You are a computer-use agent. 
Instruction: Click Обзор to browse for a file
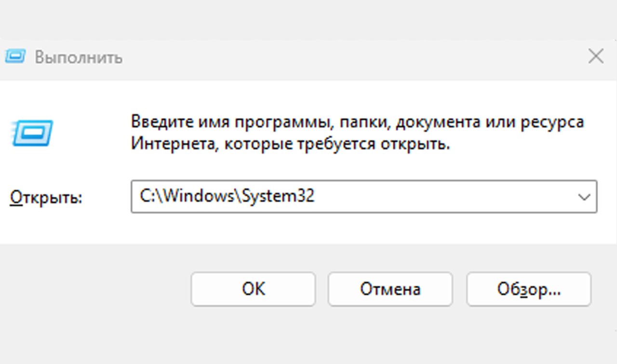pyautogui.click(x=528, y=289)
